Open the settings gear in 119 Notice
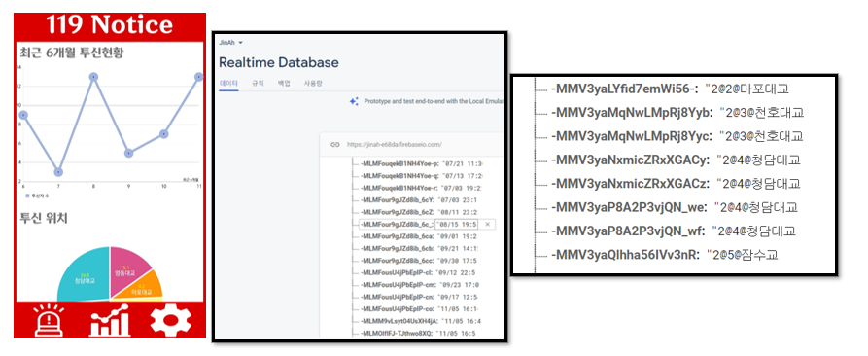Viewport: 868px width, 356px height. (x=171, y=321)
